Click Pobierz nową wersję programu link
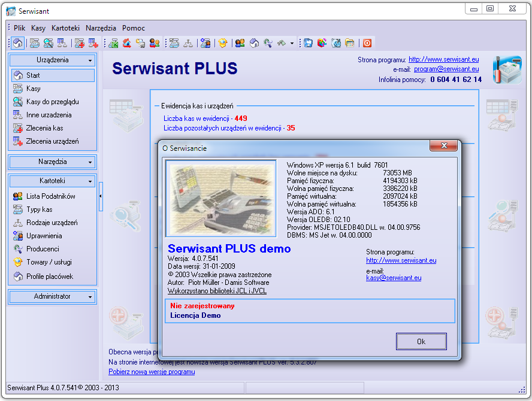 (152, 372)
